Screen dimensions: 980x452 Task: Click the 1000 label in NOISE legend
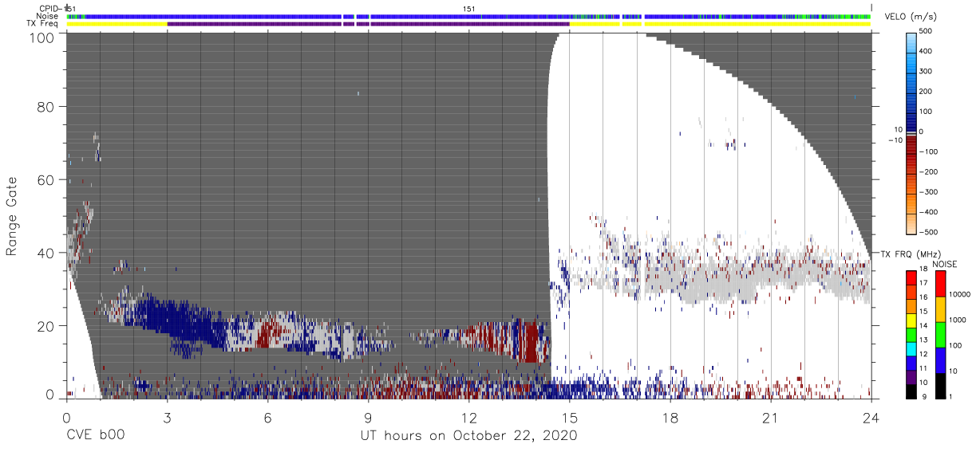pos(959,320)
